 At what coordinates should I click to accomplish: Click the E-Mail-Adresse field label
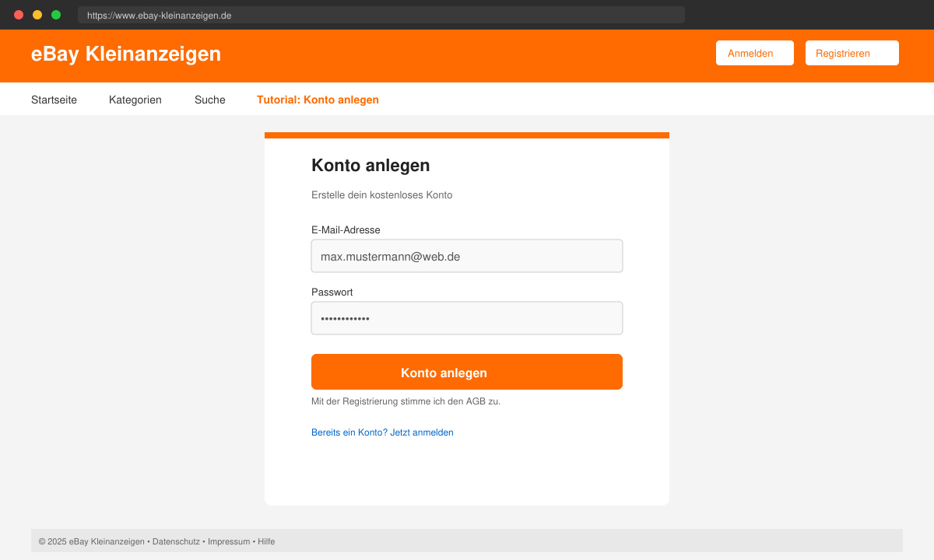pyautogui.click(x=346, y=230)
